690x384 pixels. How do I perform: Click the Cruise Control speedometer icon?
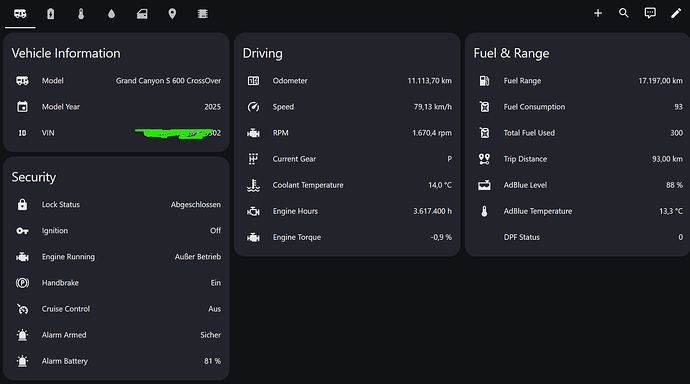tap(22, 309)
